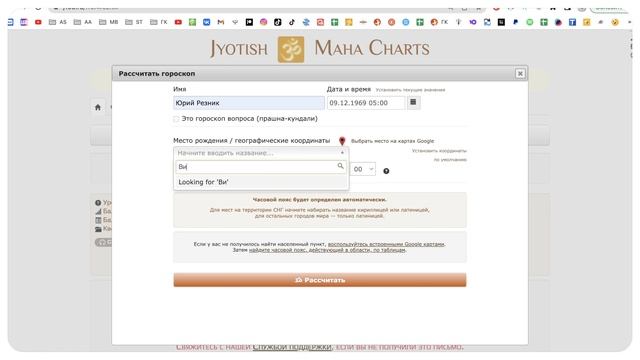Select the "Looking for 'Ви'" result row

tap(261, 182)
